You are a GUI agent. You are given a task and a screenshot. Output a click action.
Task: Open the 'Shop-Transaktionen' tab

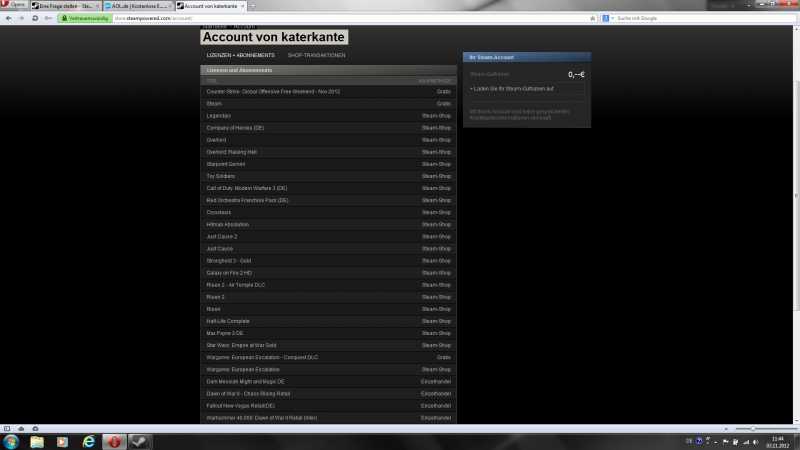click(x=316, y=55)
